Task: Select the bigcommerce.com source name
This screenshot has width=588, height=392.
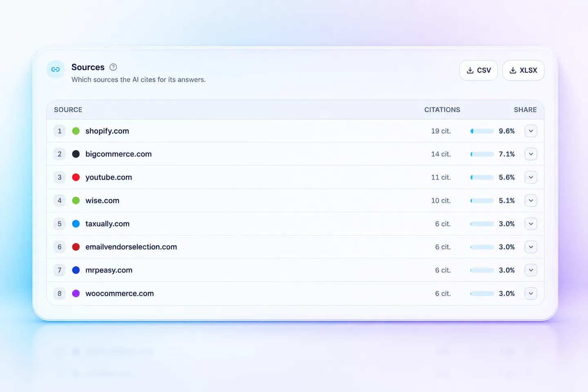Action: point(118,154)
